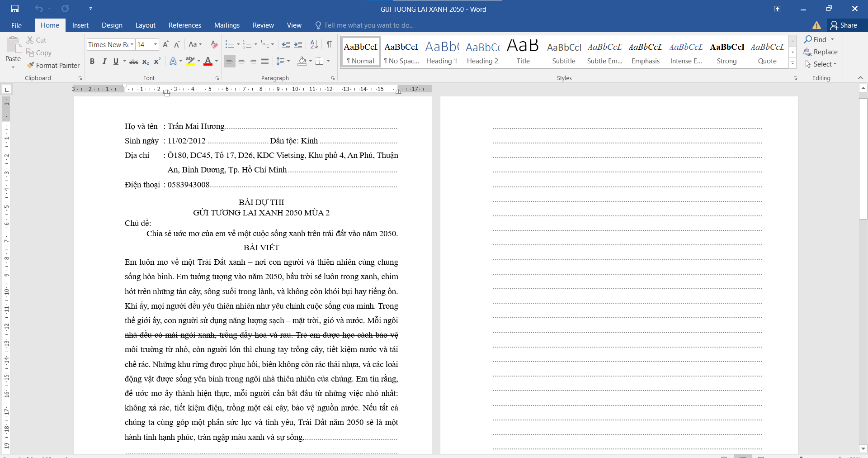The image size is (868, 458).
Task: Open the Text Effects and Typography tool
Action: point(173,61)
